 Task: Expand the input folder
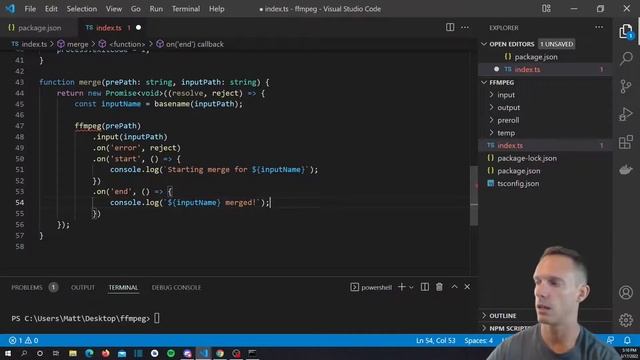tap(506, 95)
